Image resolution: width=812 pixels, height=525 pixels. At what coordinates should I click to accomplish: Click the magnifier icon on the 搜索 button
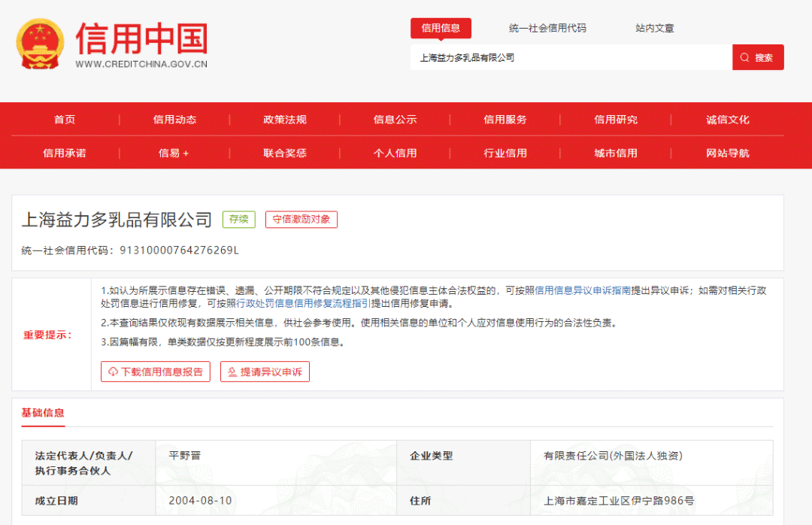pos(744,56)
